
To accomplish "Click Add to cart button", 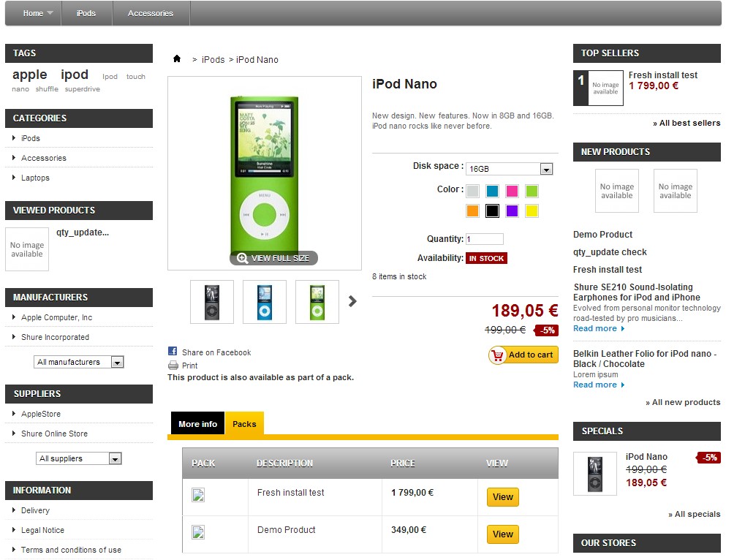I will (523, 355).
